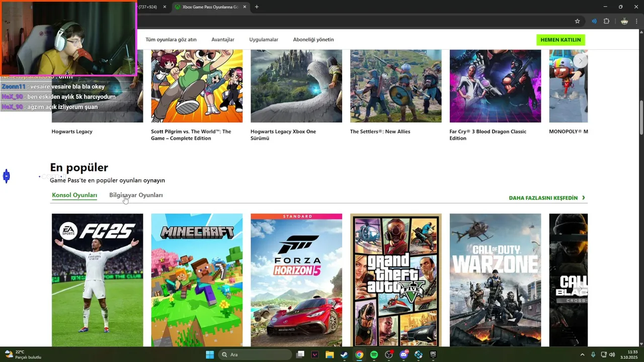Open the Grand Theft Auto V cover
The height and width of the screenshot is (362, 644).
pyautogui.click(x=396, y=280)
